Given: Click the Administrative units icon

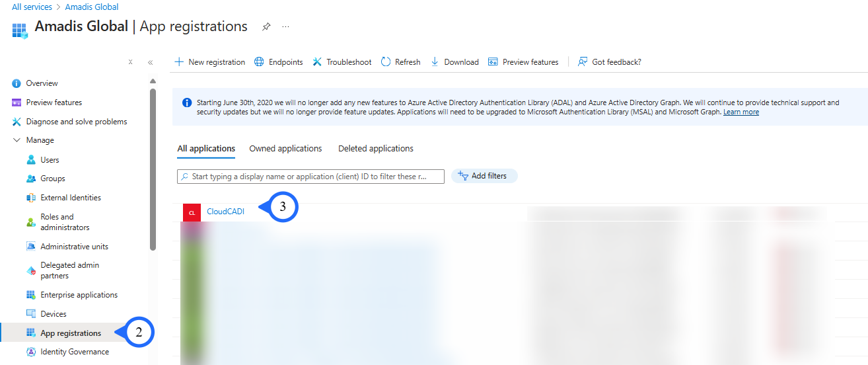Looking at the screenshot, I should [30, 246].
